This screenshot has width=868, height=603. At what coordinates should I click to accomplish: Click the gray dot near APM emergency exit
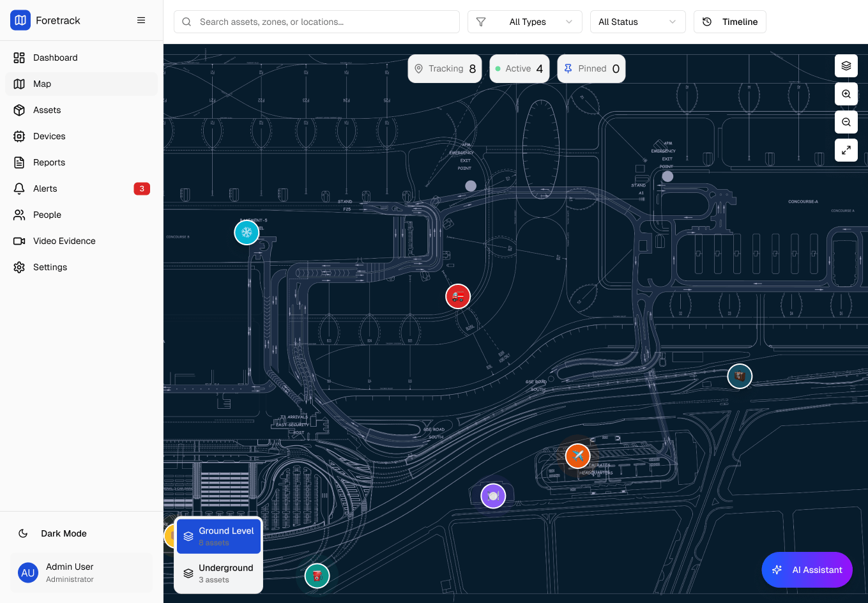471,186
